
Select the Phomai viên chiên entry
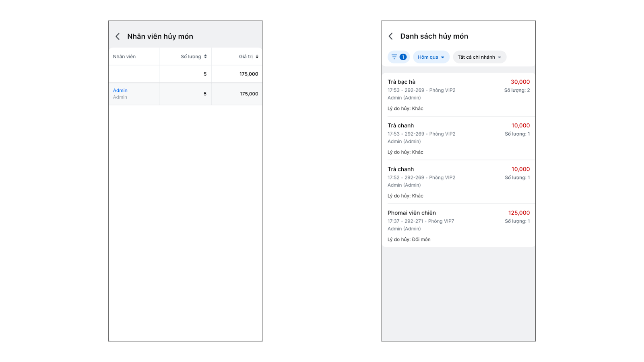458,226
